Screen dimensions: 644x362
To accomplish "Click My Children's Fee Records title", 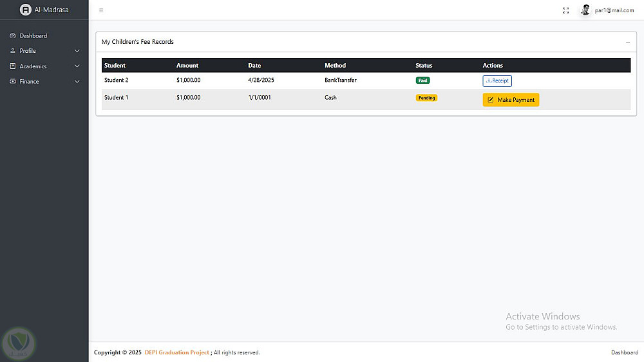I will tap(138, 42).
